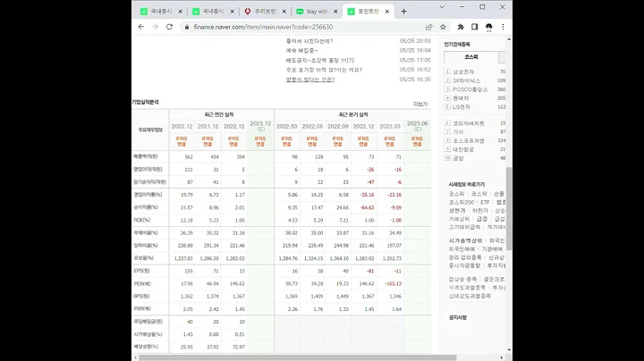
Task: Open POSCO홀딩스 in popular stocks list
Action: [x=470, y=89]
